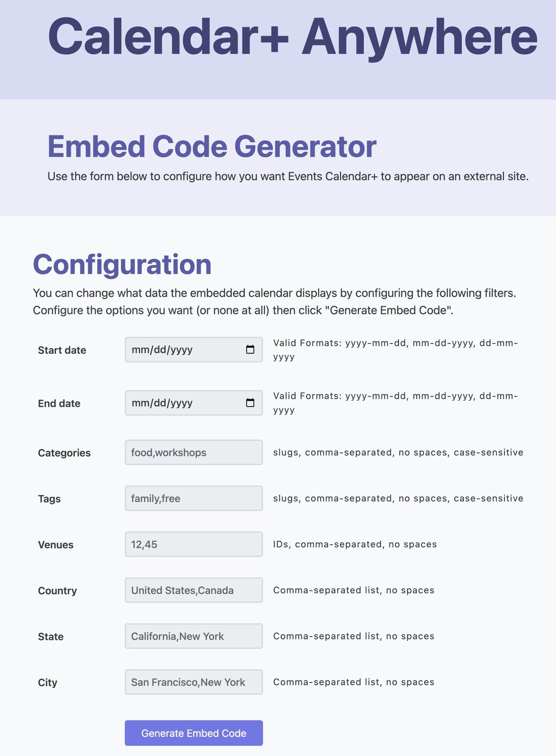This screenshot has width=556, height=756.
Task: Focus the Tags input field
Action: tap(194, 498)
